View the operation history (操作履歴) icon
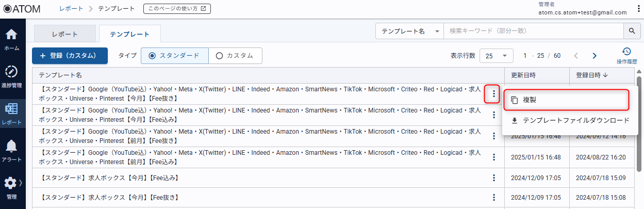Screen dimensions: 644x209 pyautogui.click(x=626, y=55)
